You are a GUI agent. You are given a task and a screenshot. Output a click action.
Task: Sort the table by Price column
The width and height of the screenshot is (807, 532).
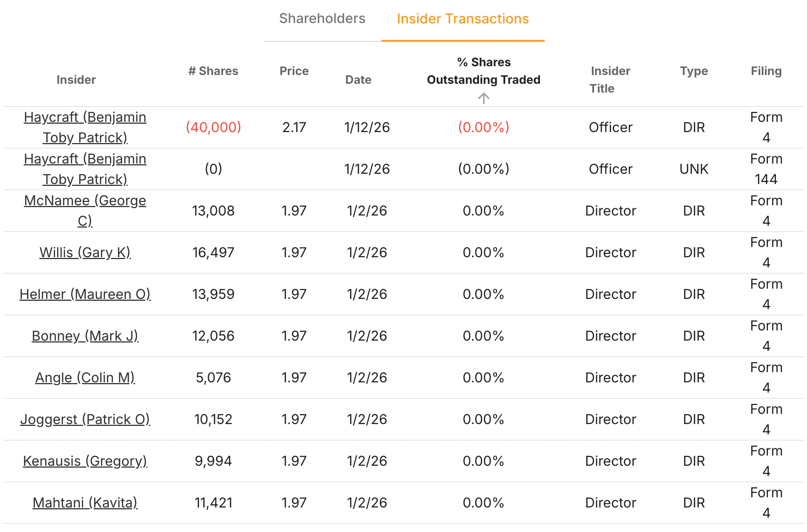[x=294, y=71]
